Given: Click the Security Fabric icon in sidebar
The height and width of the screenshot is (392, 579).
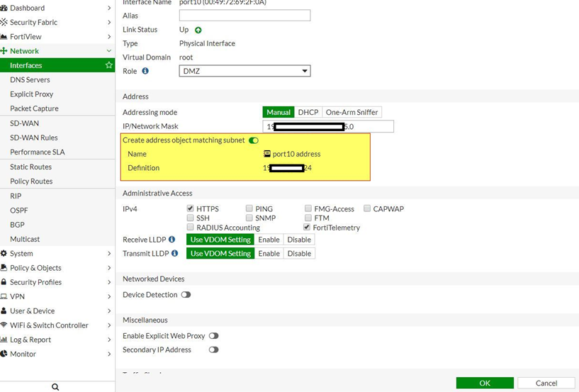Looking at the screenshot, I should [x=4, y=22].
